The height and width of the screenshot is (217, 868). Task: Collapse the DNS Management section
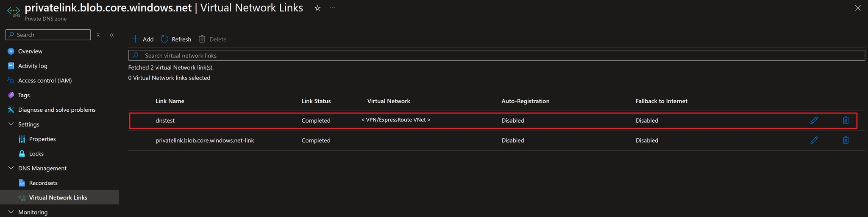click(x=11, y=168)
